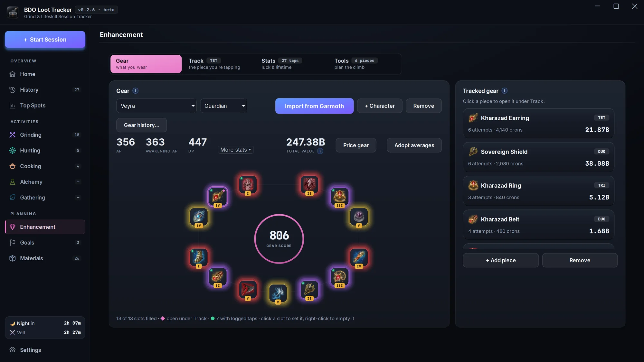Image resolution: width=644 pixels, height=362 pixels.
Task: Select the red crescent blade slot level V
Action: pos(248,290)
